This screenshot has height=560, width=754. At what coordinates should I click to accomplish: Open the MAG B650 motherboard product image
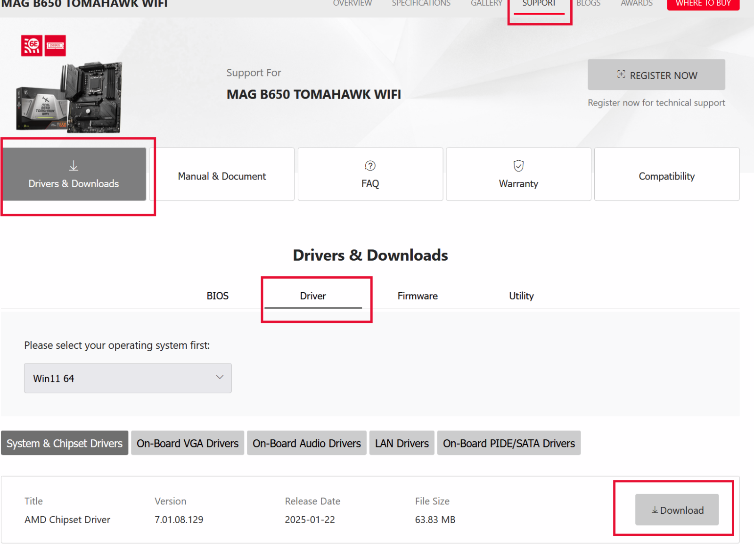pyautogui.click(x=69, y=98)
